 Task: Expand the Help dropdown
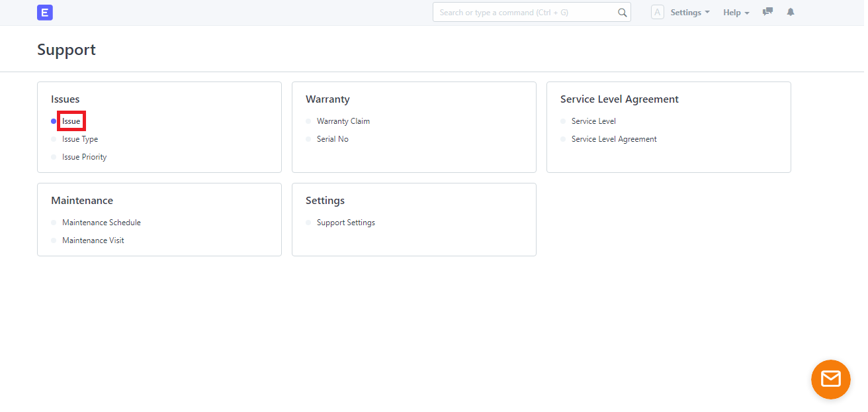pos(736,13)
